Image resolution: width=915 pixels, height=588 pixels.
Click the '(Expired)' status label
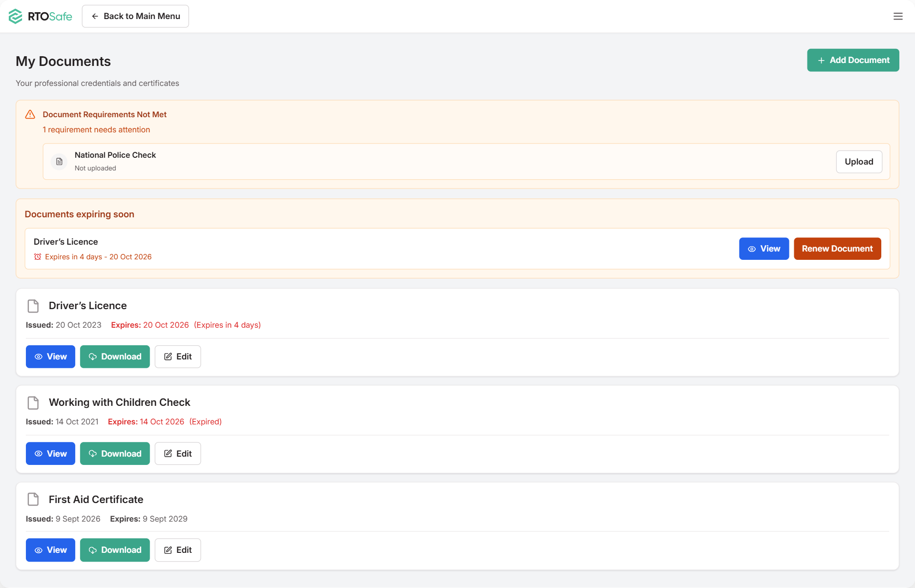(x=205, y=421)
